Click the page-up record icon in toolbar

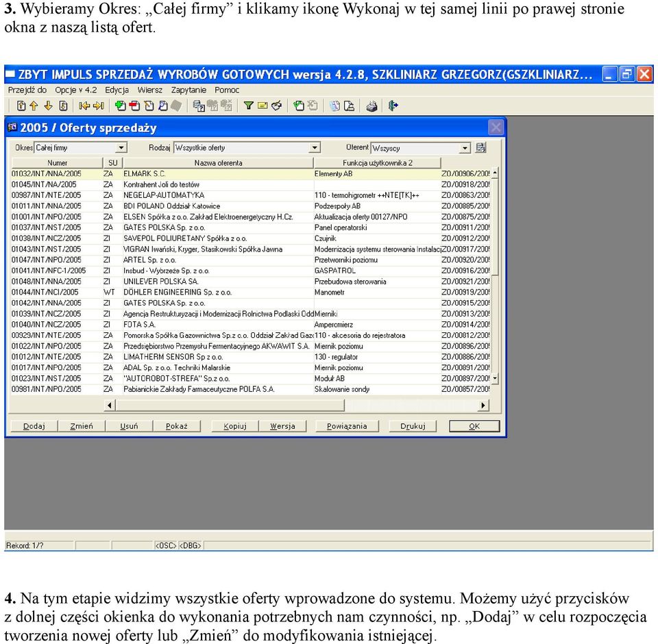point(21,106)
